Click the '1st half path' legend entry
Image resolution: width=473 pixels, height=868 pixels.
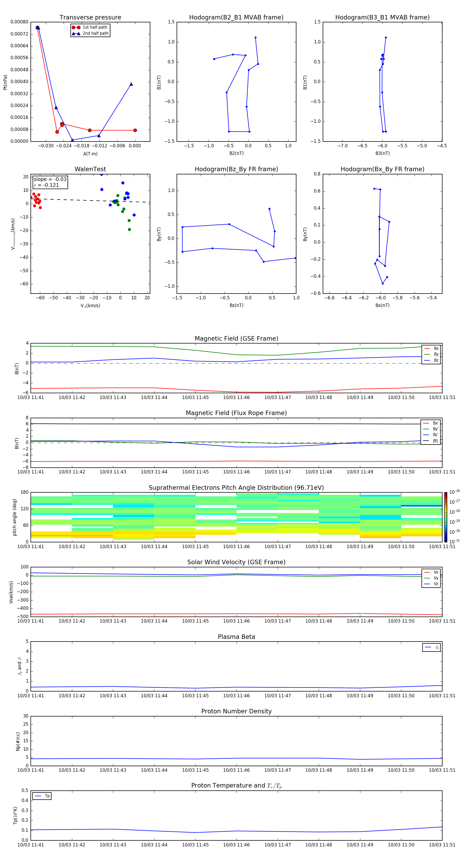[x=90, y=27]
